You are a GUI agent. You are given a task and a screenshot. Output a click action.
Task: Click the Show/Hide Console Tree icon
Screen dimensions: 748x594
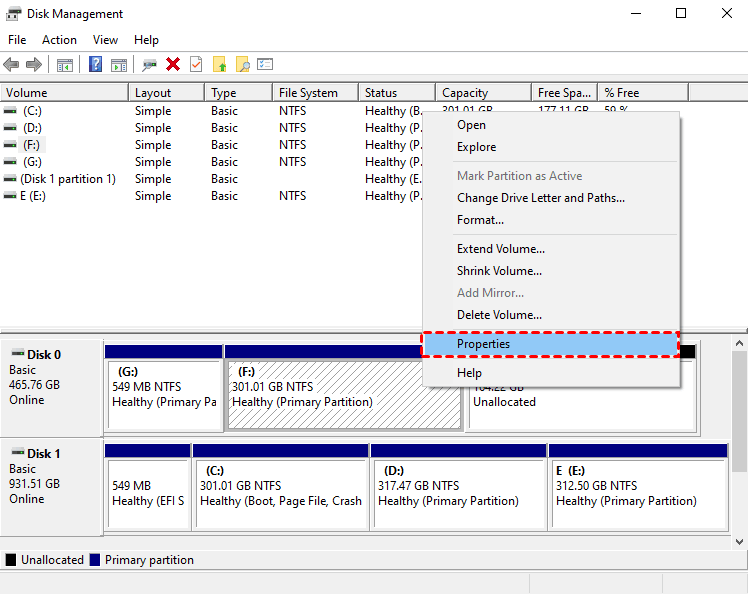click(x=65, y=65)
